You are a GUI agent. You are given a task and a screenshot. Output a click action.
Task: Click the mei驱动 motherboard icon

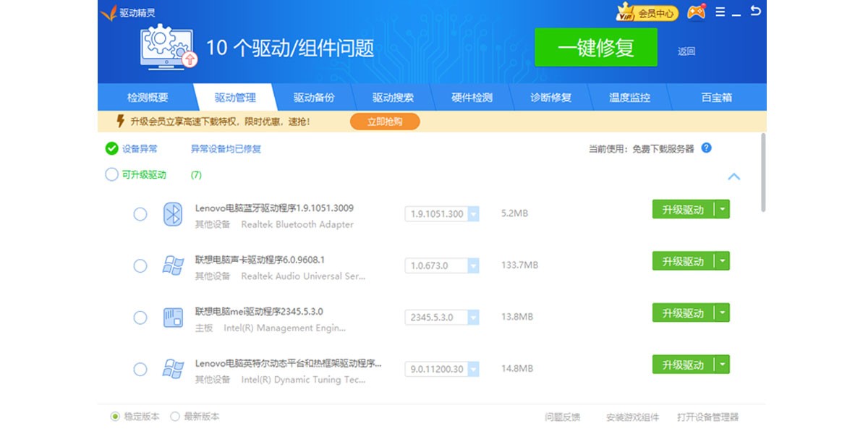[173, 318]
